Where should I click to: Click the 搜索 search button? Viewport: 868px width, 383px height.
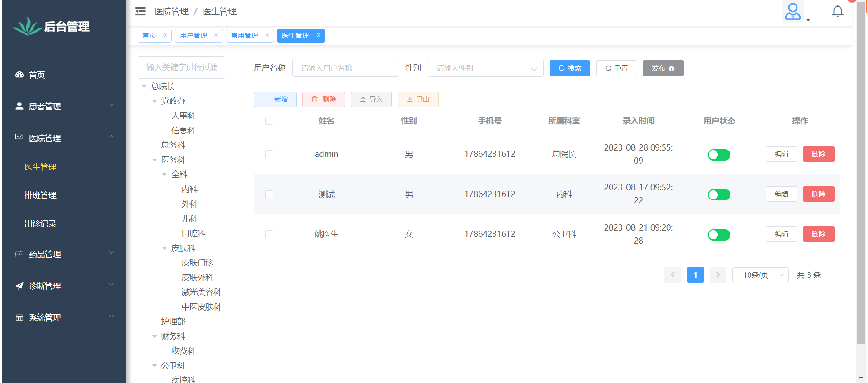click(570, 68)
